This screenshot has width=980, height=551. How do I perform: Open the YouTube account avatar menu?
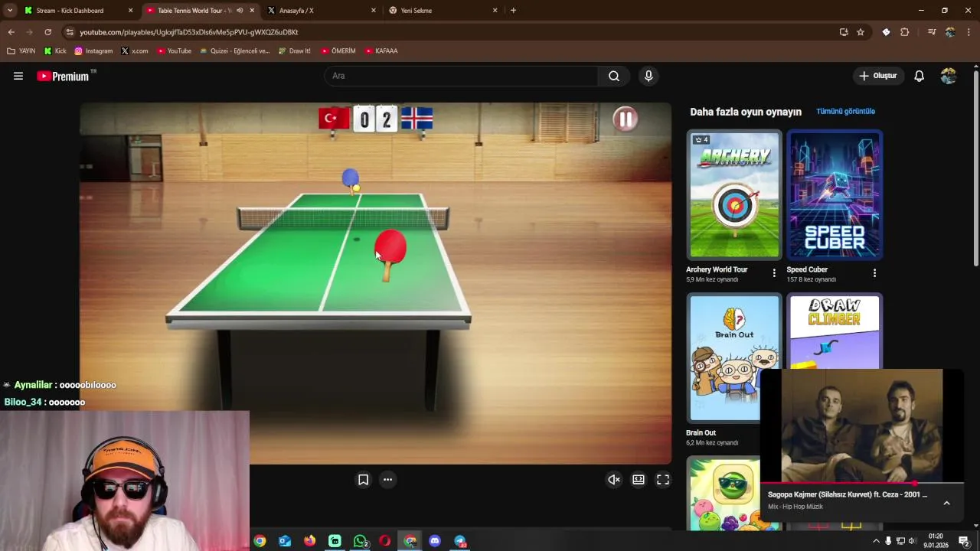(x=949, y=76)
